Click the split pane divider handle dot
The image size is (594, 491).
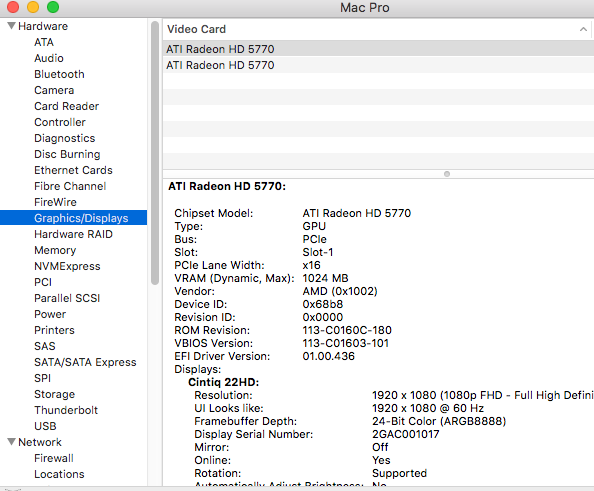[447, 174]
